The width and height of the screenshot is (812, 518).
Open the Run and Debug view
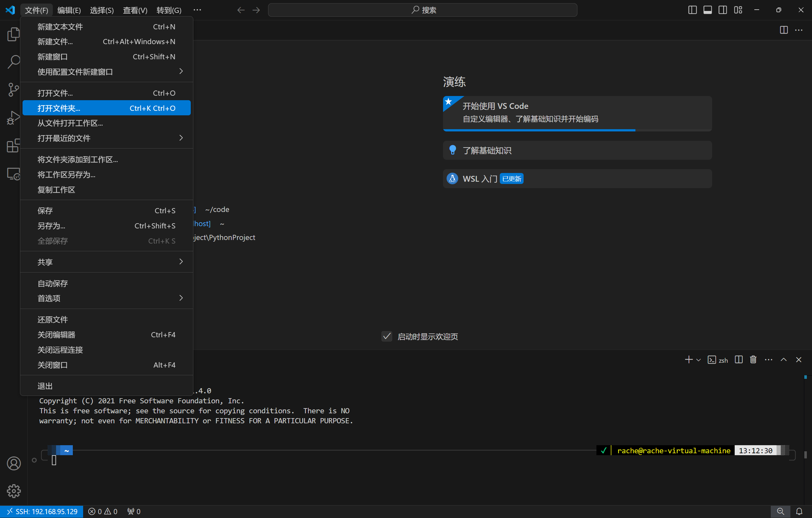(x=14, y=118)
